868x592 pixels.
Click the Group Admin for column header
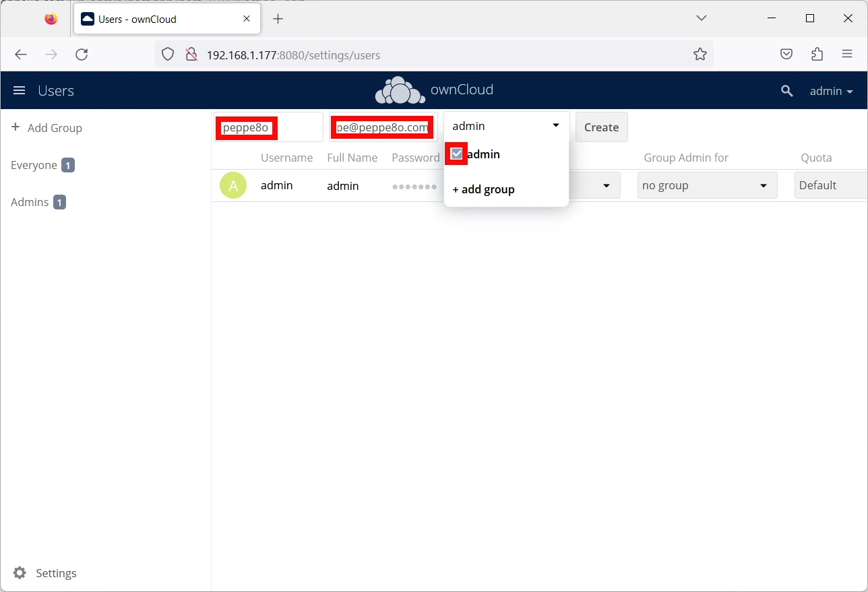coord(686,158)
